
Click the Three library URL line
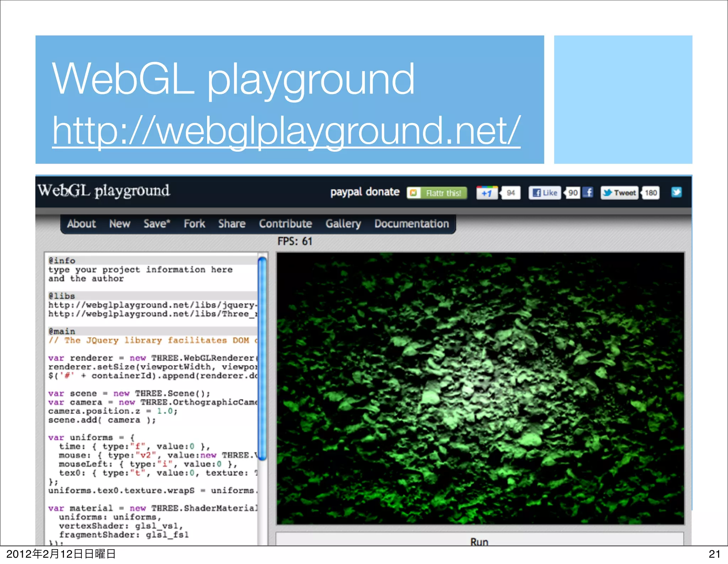click(153, 314)
